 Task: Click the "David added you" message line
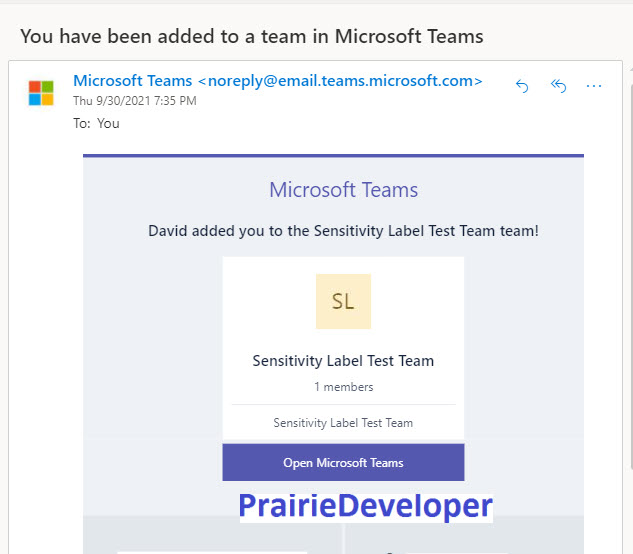point(344,231)
